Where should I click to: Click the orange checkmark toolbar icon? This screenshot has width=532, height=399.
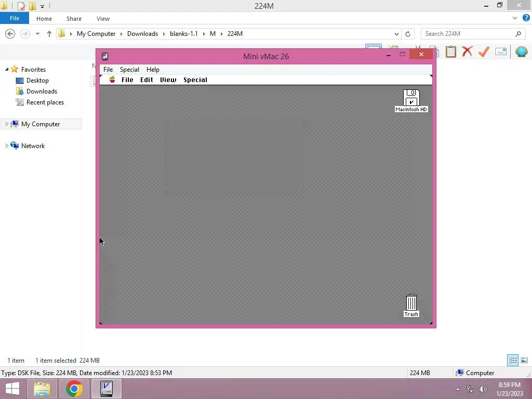pyautogui.click(x=484, y=51)
